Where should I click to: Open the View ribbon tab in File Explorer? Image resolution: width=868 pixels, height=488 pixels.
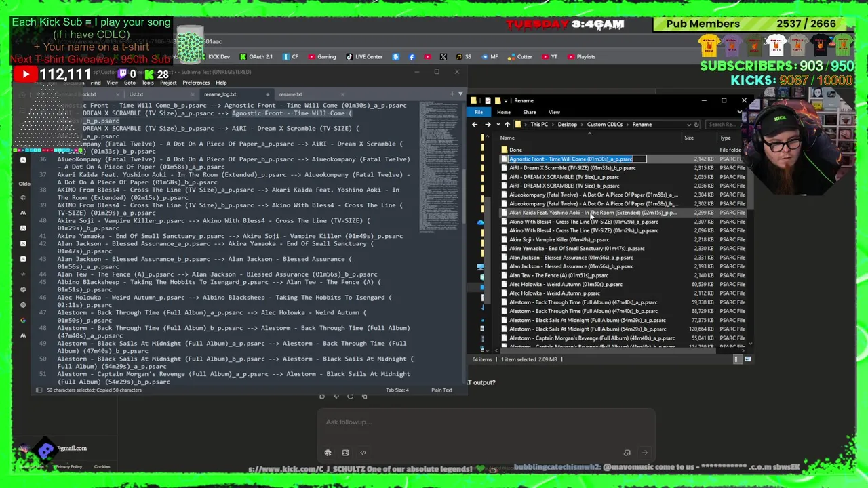(x=554, y=112)
